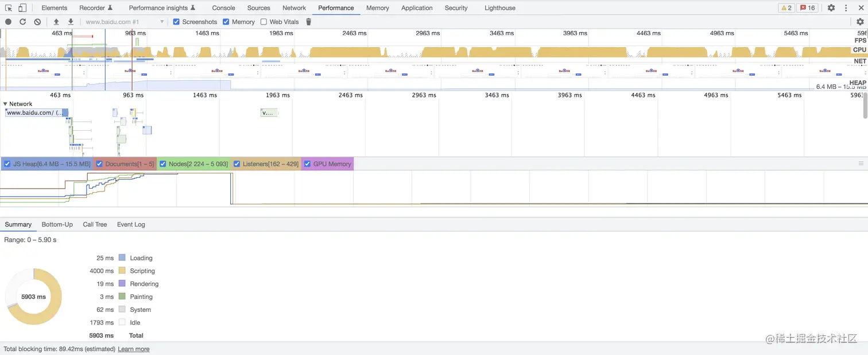Click the warnings counter showing 2
868x355 pixels.
[786, 8]
